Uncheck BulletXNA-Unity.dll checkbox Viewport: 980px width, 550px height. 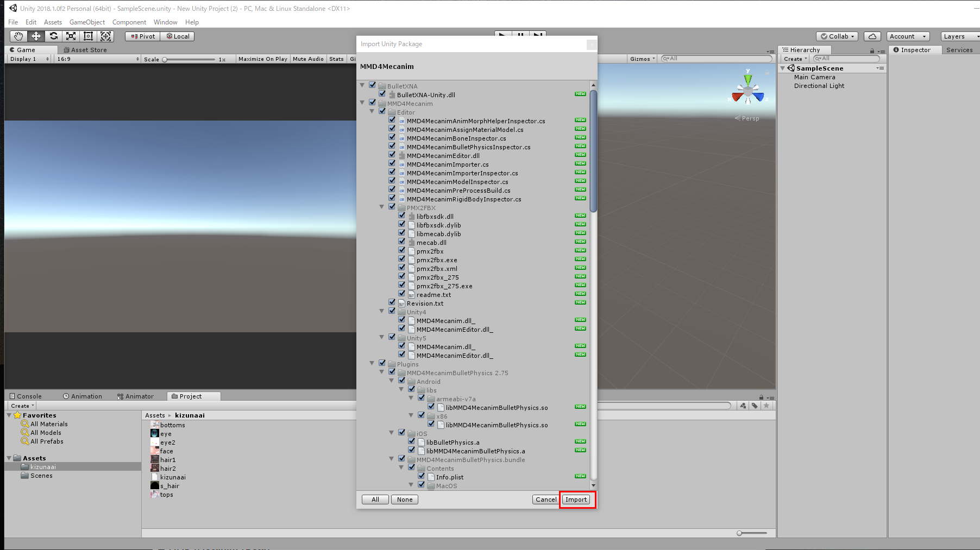click(x=382, y=94)
